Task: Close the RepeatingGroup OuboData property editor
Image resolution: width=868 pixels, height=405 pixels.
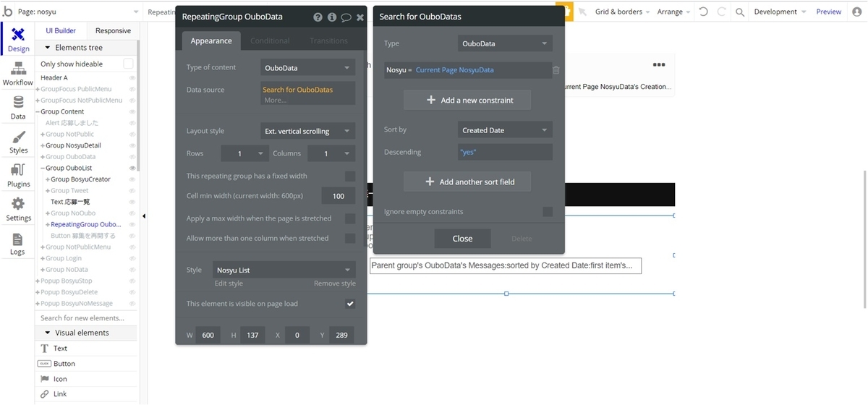Action: [359, 17]
